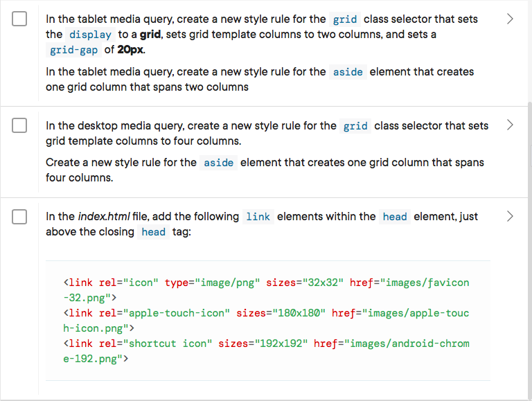The image size is (532, 401).
Task: Click the 'aside' code term in tablet task
Action: [348, 72]
